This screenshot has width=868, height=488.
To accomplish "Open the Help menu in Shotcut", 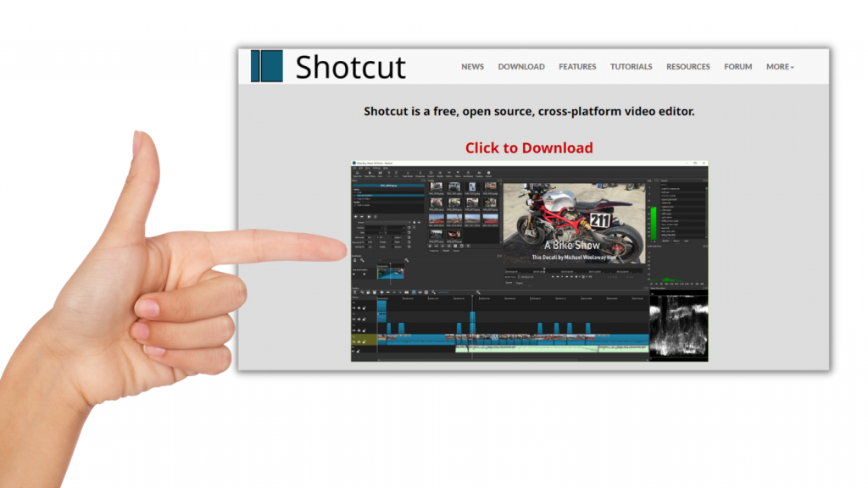I will click(x=386, y=168).
